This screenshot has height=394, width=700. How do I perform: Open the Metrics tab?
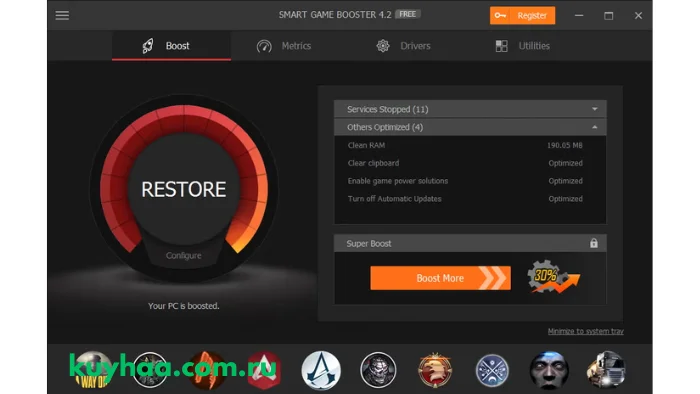284,46
